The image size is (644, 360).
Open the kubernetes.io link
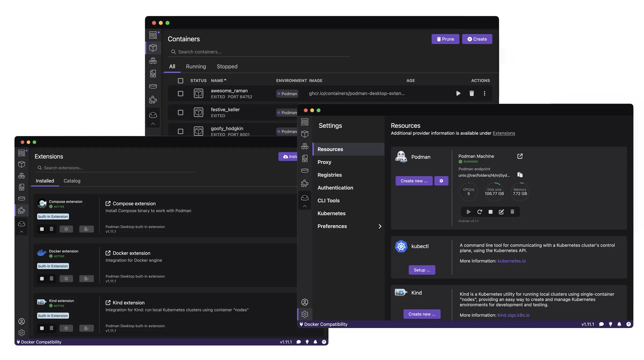(x=511, y=261)
